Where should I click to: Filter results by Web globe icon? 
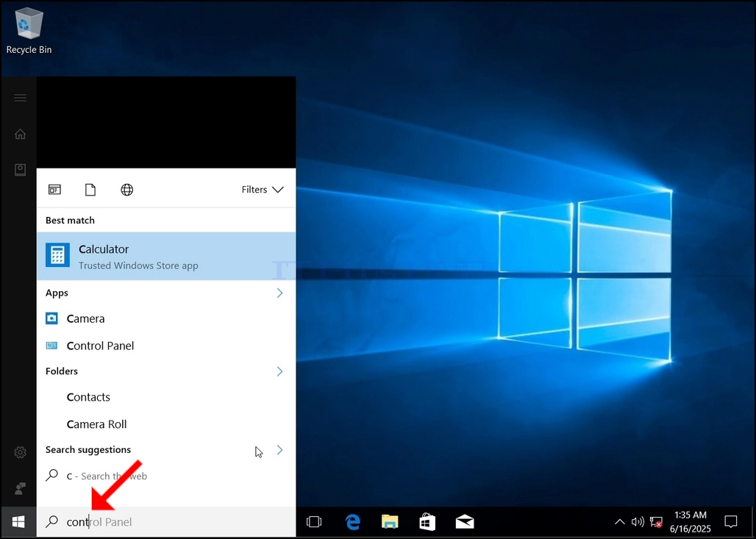pos(126,190)
